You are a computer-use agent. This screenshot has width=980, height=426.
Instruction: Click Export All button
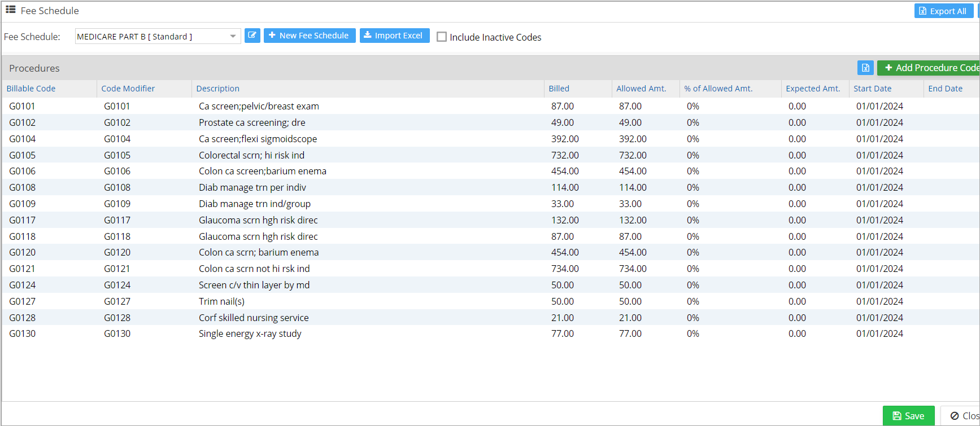point(942,11)
